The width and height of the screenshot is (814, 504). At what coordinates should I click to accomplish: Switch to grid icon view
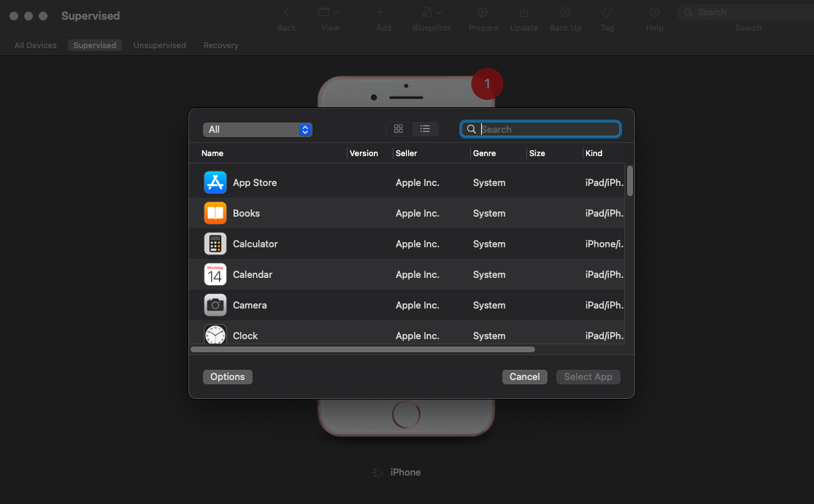click(x=399, y=128)
